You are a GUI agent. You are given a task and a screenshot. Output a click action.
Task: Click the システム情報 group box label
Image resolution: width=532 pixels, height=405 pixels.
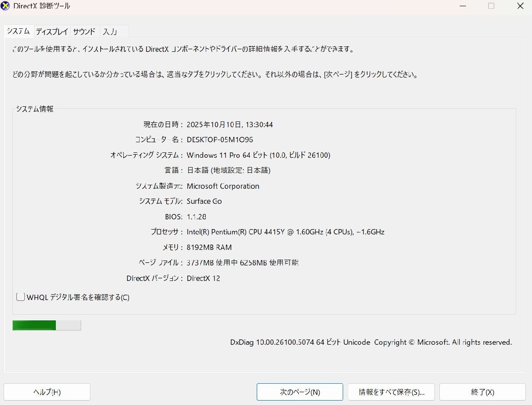point(35,109)
